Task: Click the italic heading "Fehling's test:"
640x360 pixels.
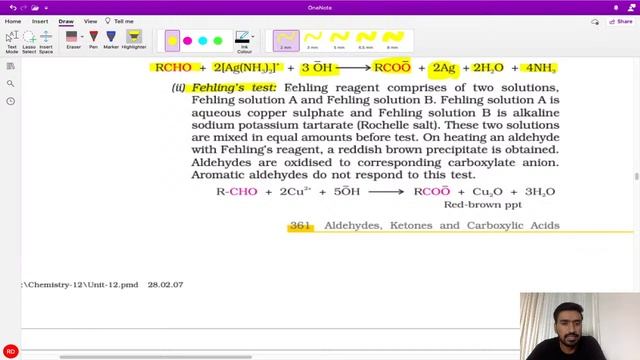Action: [x=234, y=88]
